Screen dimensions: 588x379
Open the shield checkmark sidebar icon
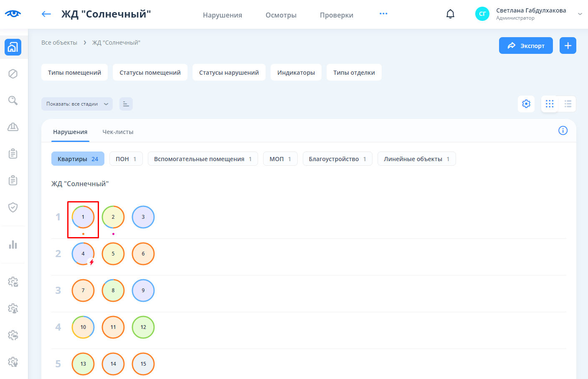pos(13,207)
